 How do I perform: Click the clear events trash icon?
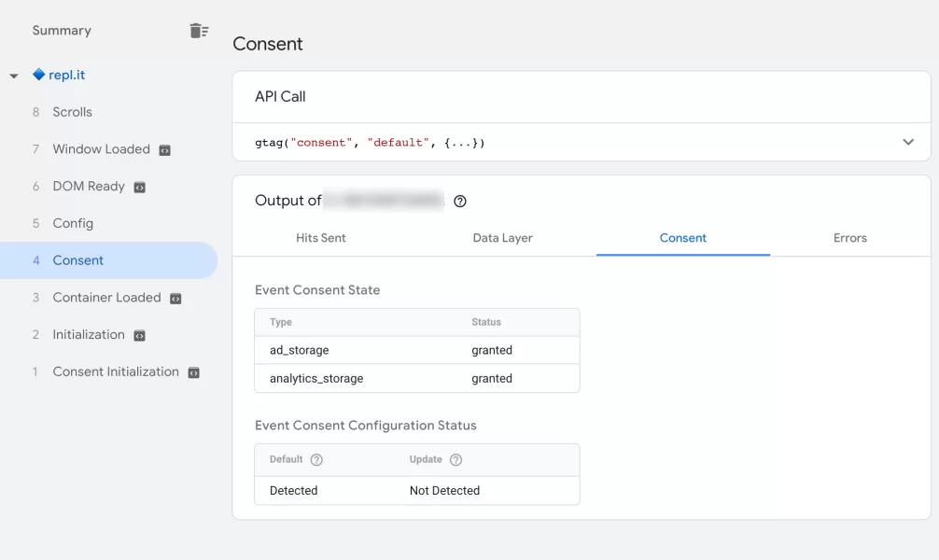click(199, 31)
